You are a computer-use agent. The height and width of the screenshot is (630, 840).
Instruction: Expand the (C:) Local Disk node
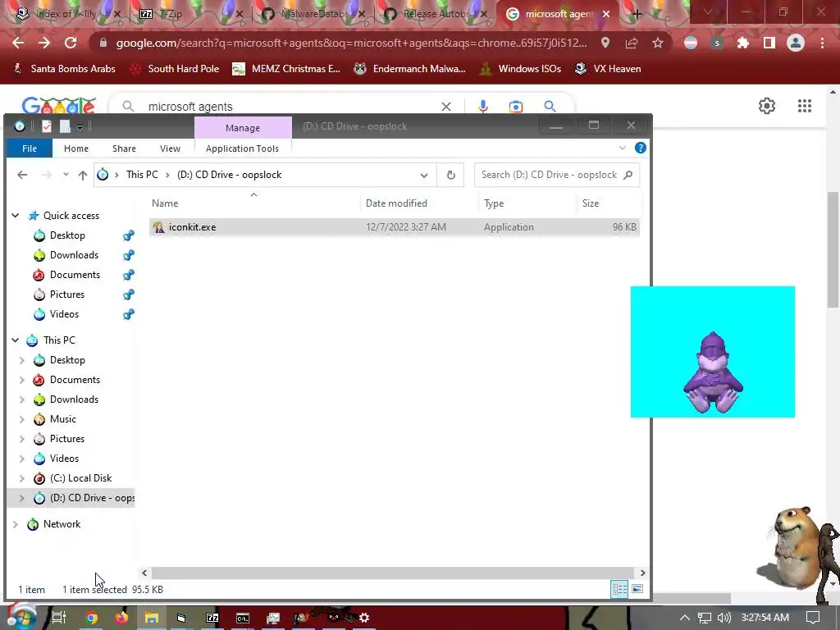pos(22,478)
